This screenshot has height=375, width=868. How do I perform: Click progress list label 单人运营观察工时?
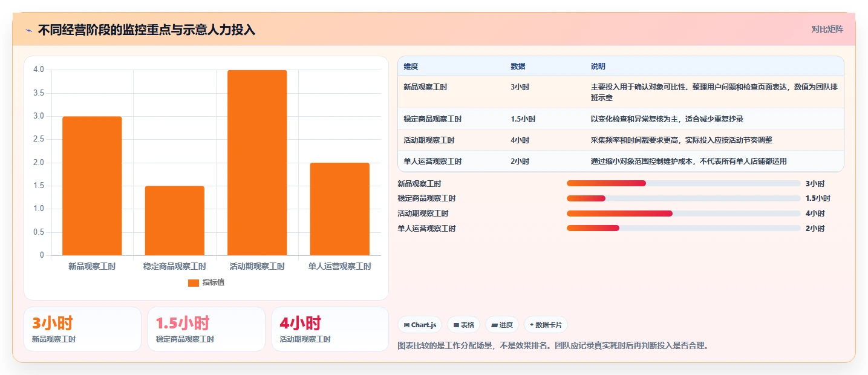(426, 229)
